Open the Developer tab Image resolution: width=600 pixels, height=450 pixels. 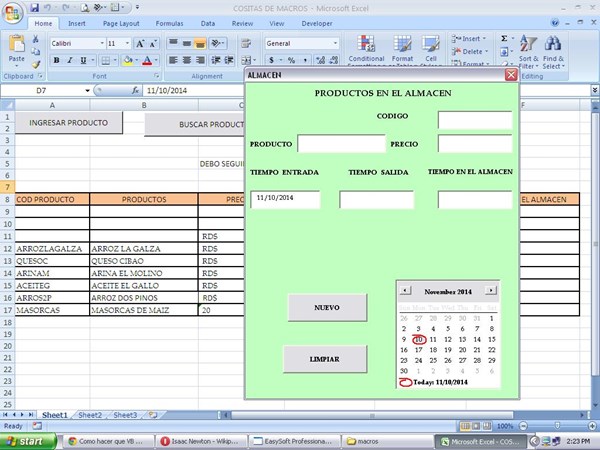316,23
